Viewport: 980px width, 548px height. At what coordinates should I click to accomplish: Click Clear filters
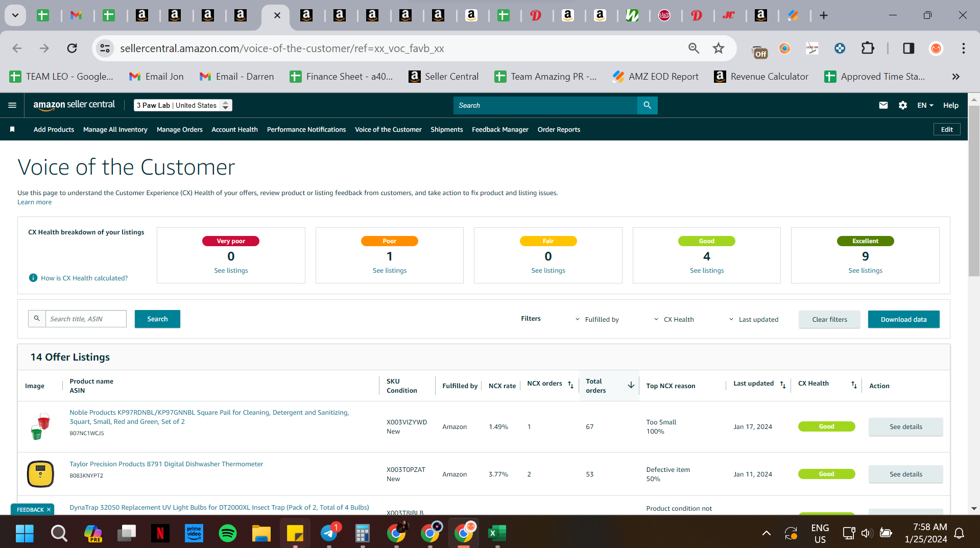[x=829, y=319]
